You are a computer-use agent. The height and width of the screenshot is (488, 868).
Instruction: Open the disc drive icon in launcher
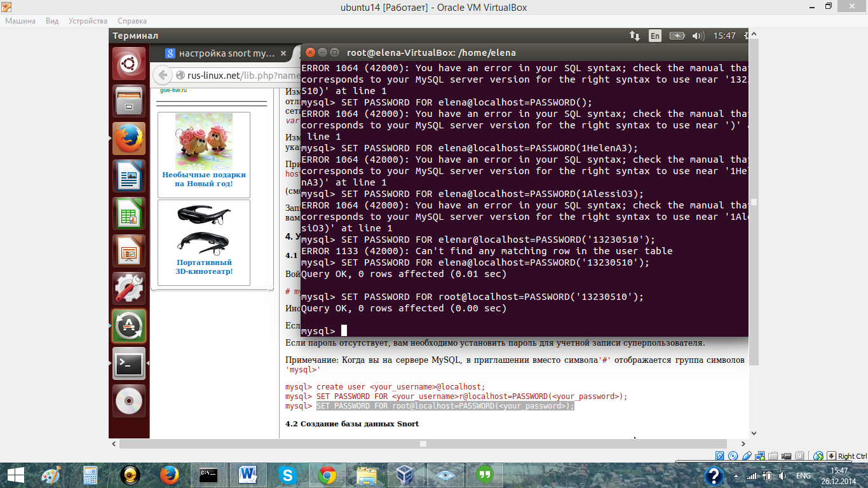[129, 401]
